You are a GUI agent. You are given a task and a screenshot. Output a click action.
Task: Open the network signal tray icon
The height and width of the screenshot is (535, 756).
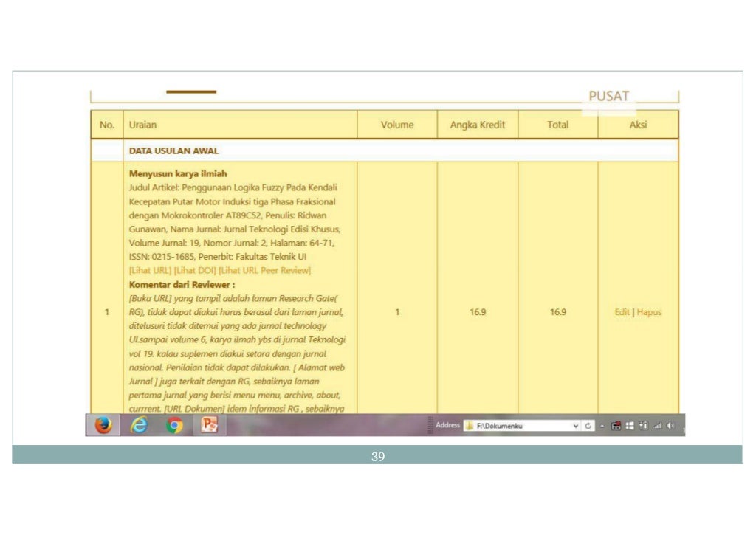pyautogui.click(x=657, y=426)
